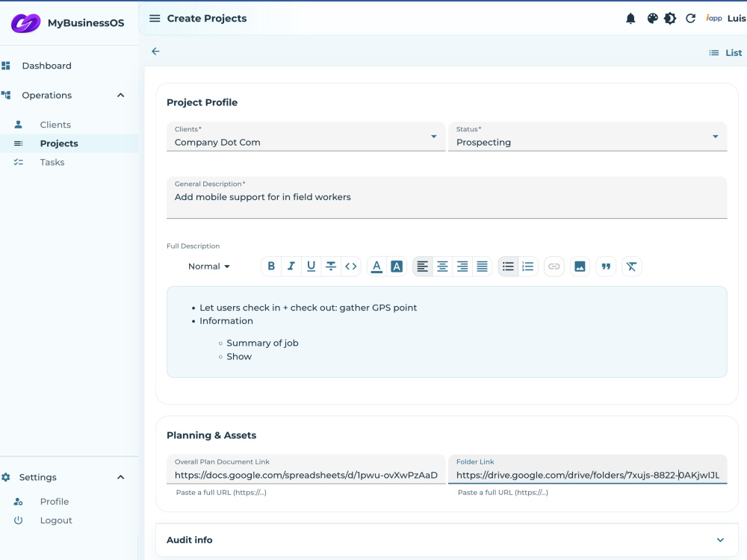Go back using the left arrow

pos(155,52)
